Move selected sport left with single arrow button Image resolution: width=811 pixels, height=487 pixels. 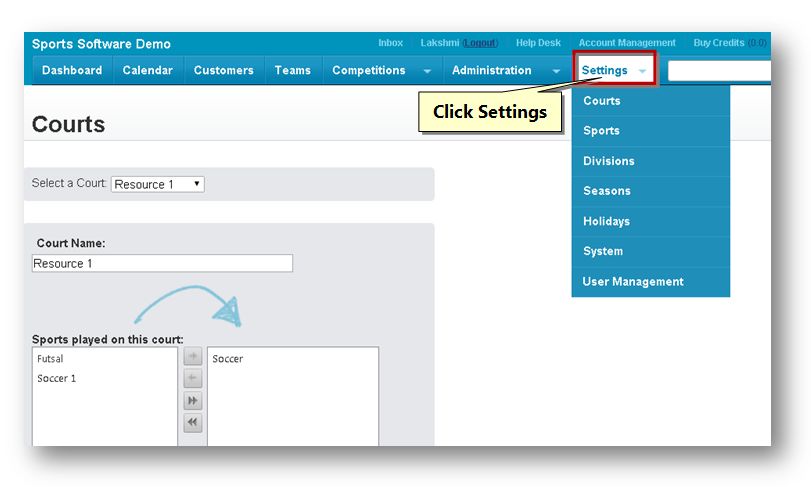pos(192,378)
